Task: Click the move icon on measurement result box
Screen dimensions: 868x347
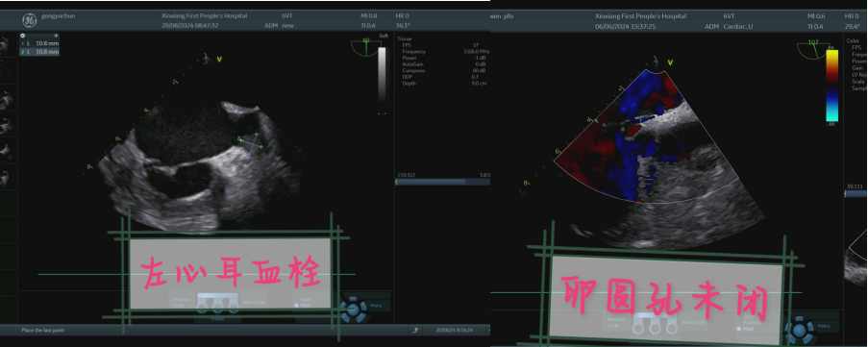Action: 56,36
